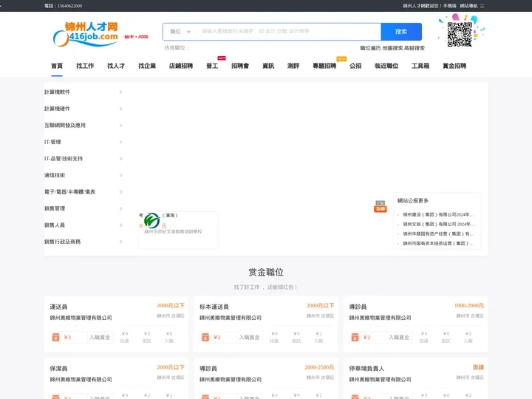Open the 标本運送員 job title

point(214,307)
